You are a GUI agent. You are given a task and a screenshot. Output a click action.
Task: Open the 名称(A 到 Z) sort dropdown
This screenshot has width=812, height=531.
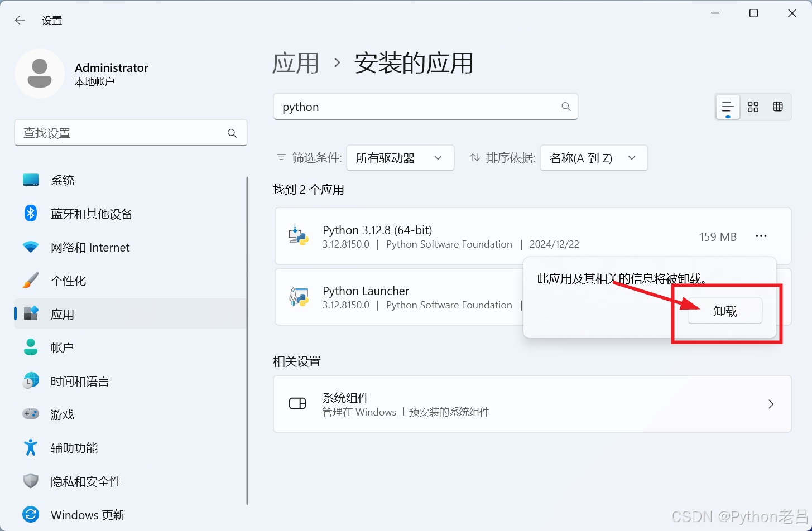594,158
